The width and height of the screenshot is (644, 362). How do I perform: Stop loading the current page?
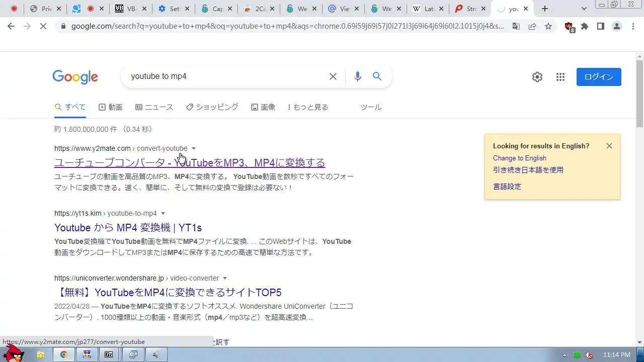click(x=43, y=26)
